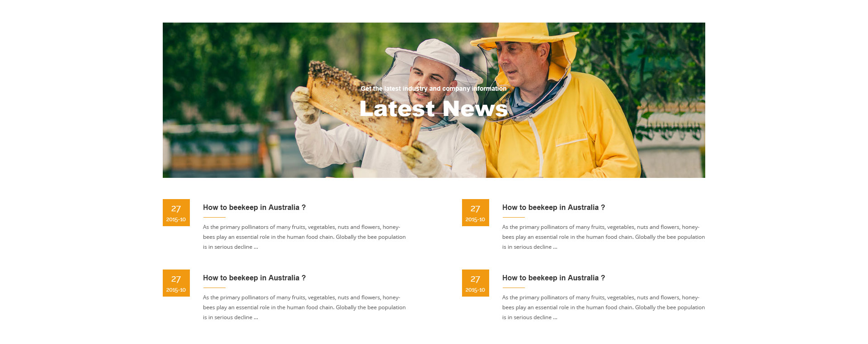
Task: Click the top-left orange date badge '27'
Action: point(176,213)
